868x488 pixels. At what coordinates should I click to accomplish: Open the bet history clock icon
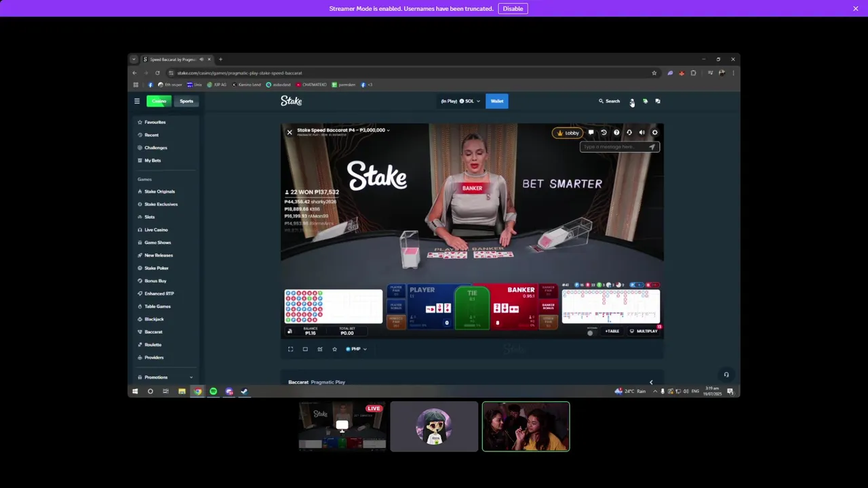[x=604, y=133]
